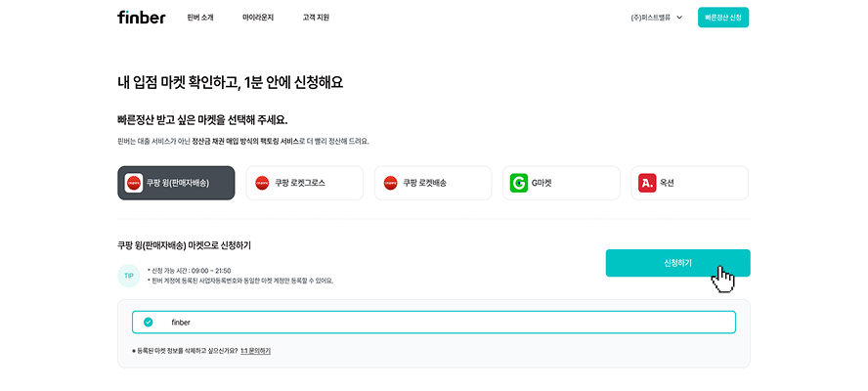Screen dimensions: 868x391
Task: Click the red 옥션 logo icon
Action: 647,183
